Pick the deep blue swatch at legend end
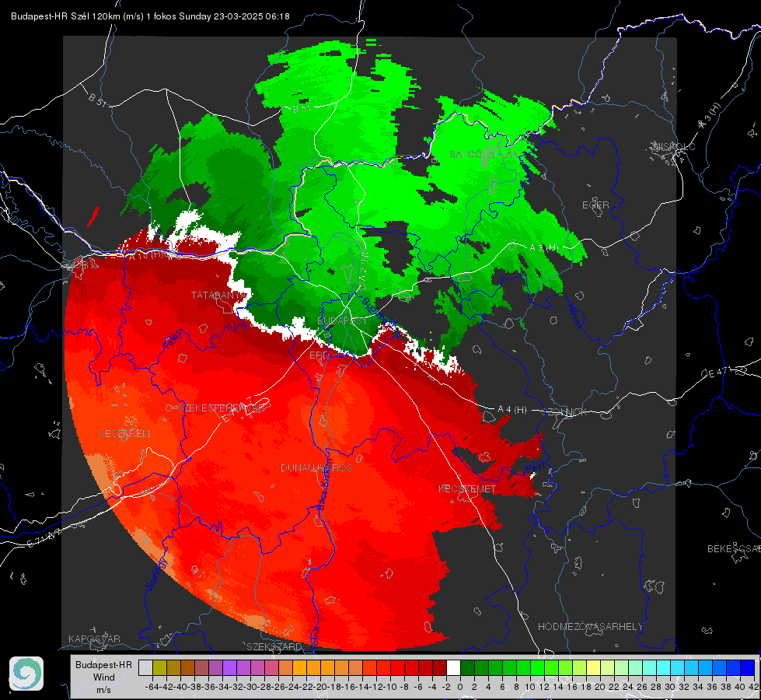 tap(748, 668)
